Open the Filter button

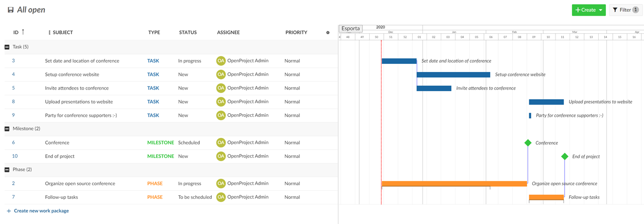(x=625, y=10)
